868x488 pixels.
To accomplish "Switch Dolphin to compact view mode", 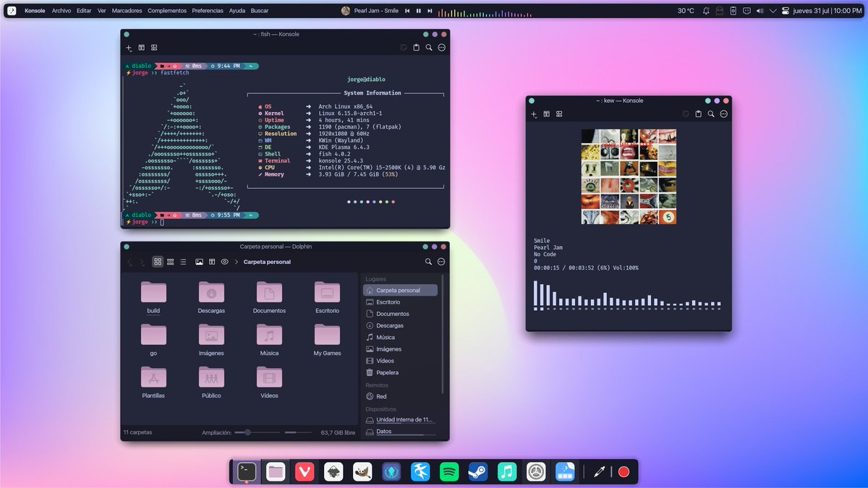I will tap(170, 262).
